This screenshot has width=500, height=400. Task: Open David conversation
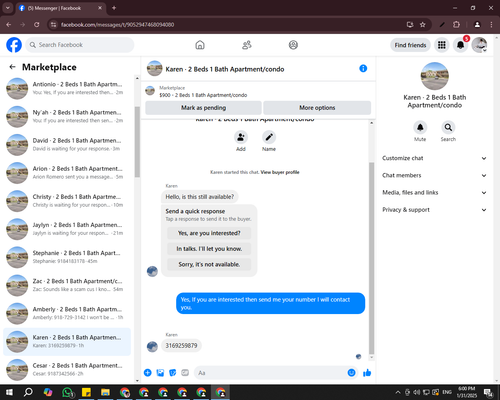pos(67,145)
